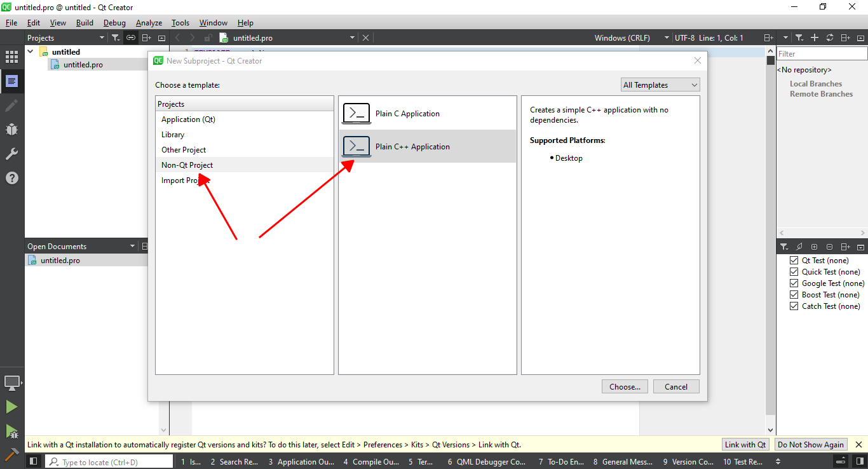This screenshot has width=868, height=469.
Task: Switch to Edit mode in sidebar
Action: coord(11,81)
